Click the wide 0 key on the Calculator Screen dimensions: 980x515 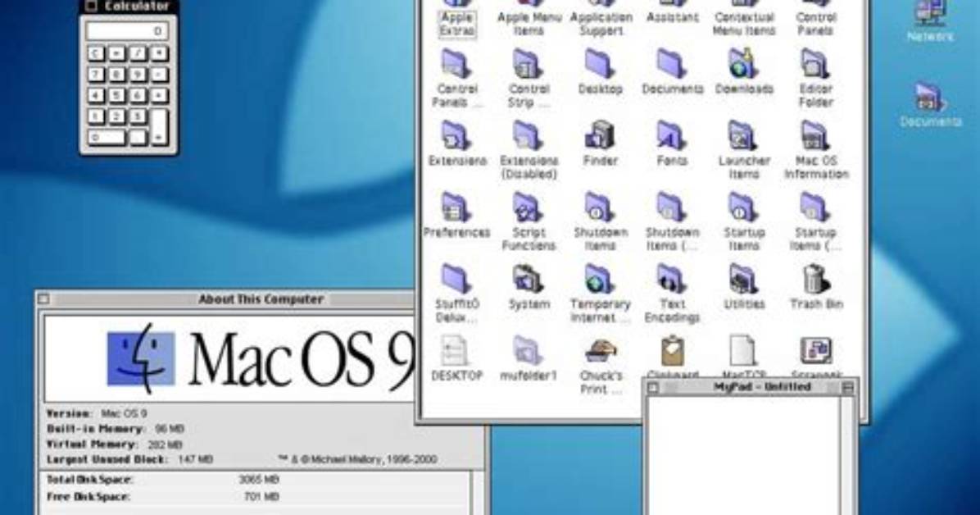point(106,136)
